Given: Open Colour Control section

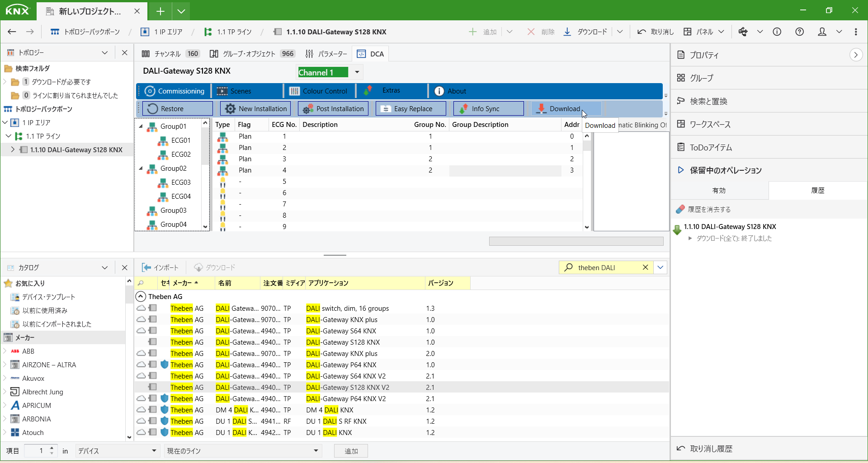Looking at the screenshot, I should 319,91.
